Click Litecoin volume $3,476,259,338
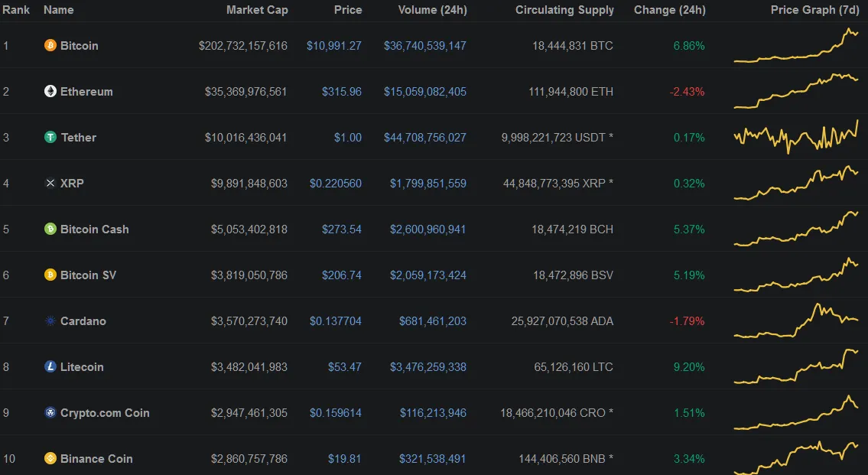Viewport: 868px width, 475px height. (x=428, y=368)
